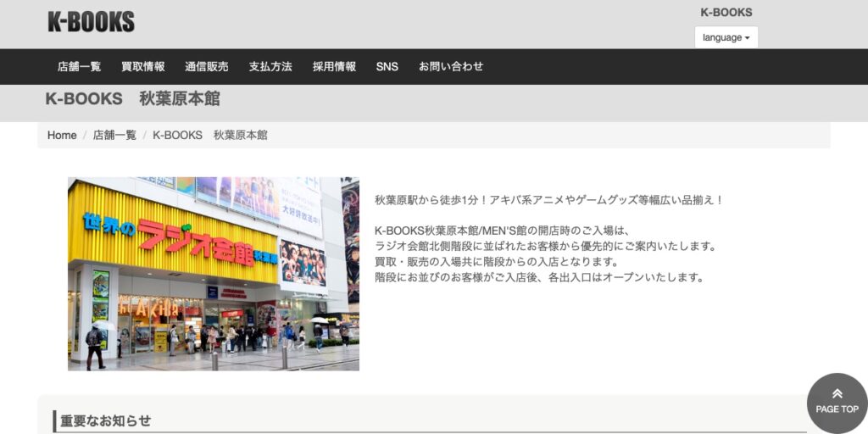The height and width of the screenshot is (434, 868).
Task: Click the line starting 階段にお並びのお客様
Action: pyautogui.click(x=540, y=277)
